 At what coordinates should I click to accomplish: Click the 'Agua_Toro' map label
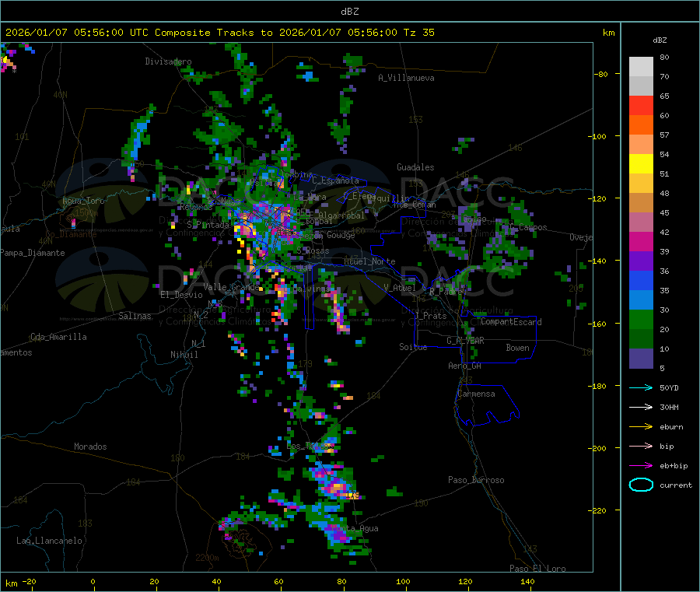(83, 201)
